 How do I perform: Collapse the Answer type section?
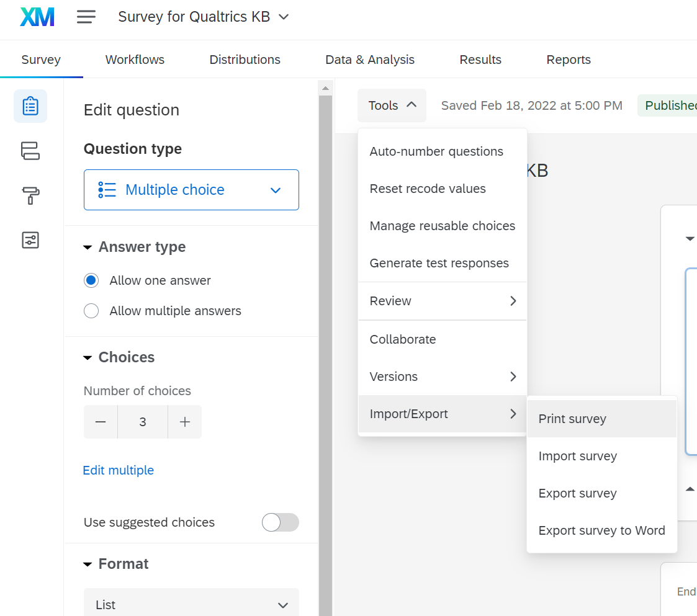point(87,246)
